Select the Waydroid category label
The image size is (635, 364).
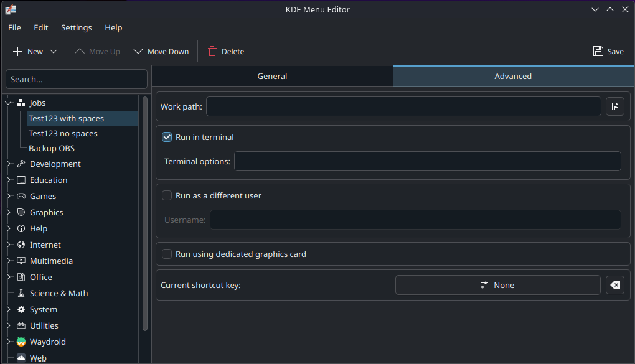48,342
